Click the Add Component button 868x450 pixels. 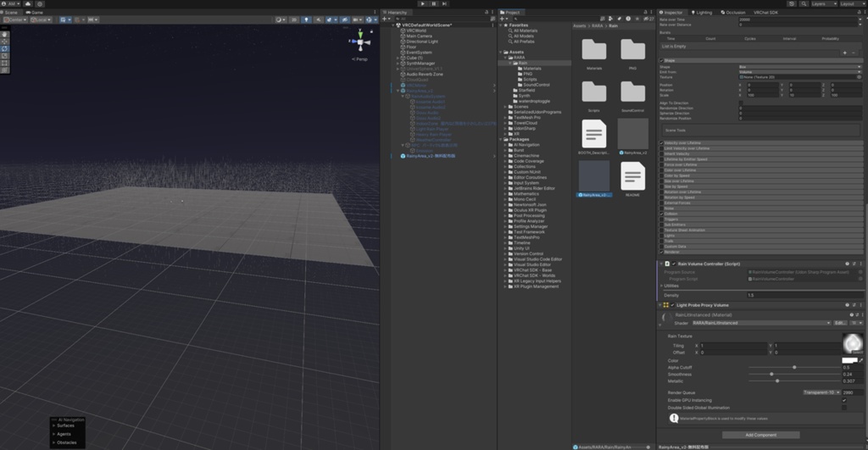tap(760, 435)
